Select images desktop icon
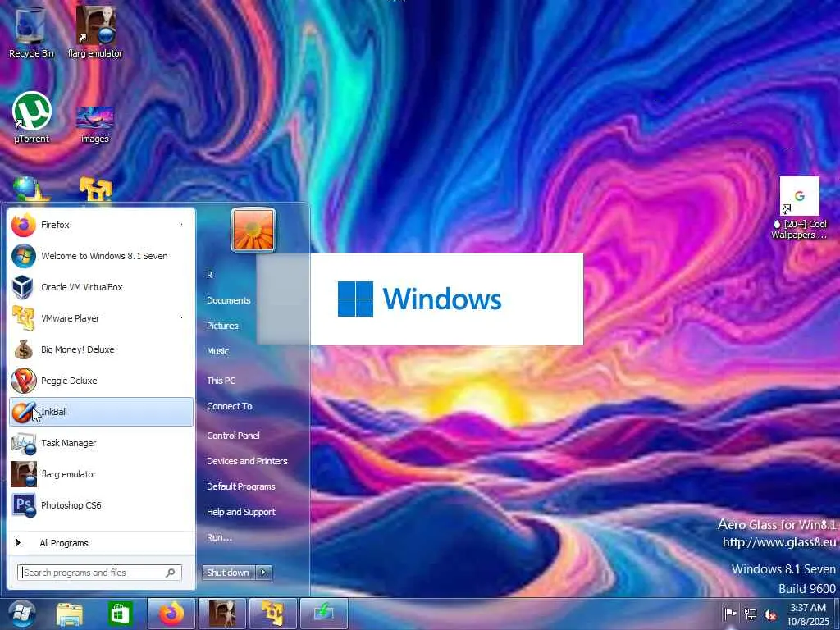 point(95,125)
